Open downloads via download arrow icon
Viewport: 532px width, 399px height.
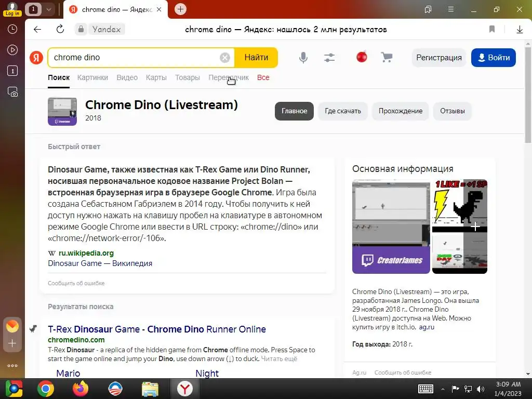point(520,30)
